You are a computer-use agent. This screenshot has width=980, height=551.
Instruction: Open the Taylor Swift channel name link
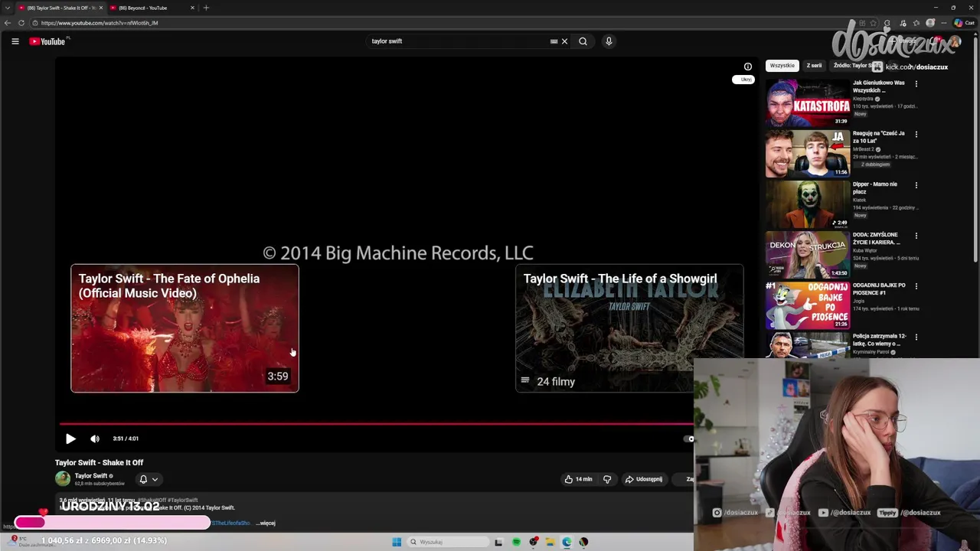[x=91, y=476]
